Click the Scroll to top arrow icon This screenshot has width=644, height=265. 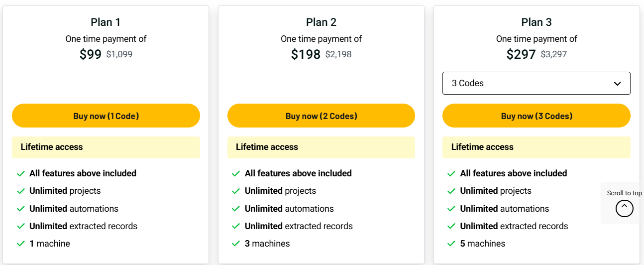click(x=624, y=208)
